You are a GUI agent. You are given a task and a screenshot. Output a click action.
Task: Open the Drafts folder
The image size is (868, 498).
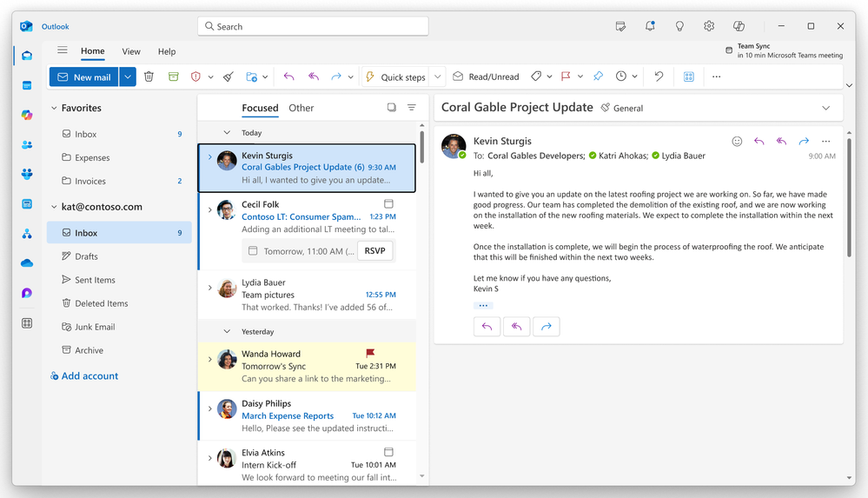point(119,256)
